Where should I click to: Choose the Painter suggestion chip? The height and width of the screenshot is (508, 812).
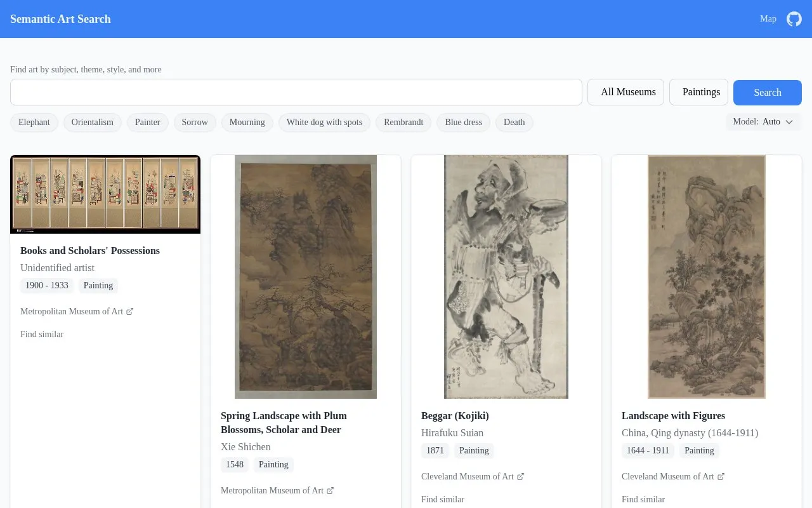click(x=148, y=123)
